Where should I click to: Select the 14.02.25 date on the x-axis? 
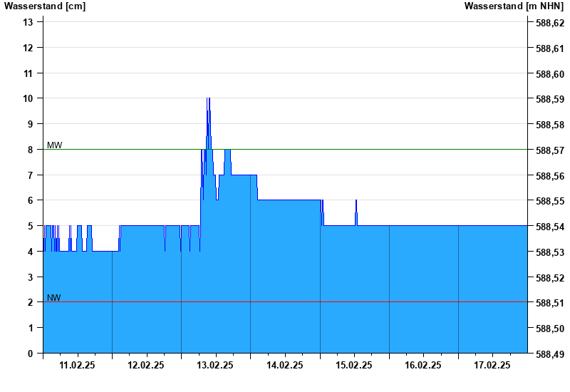(x=284, y=365)
